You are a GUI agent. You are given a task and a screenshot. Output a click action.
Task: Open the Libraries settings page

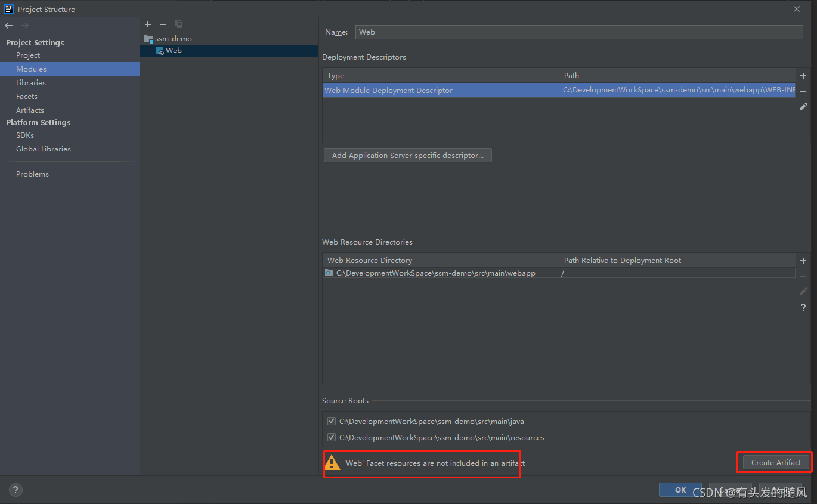(31, 82)
